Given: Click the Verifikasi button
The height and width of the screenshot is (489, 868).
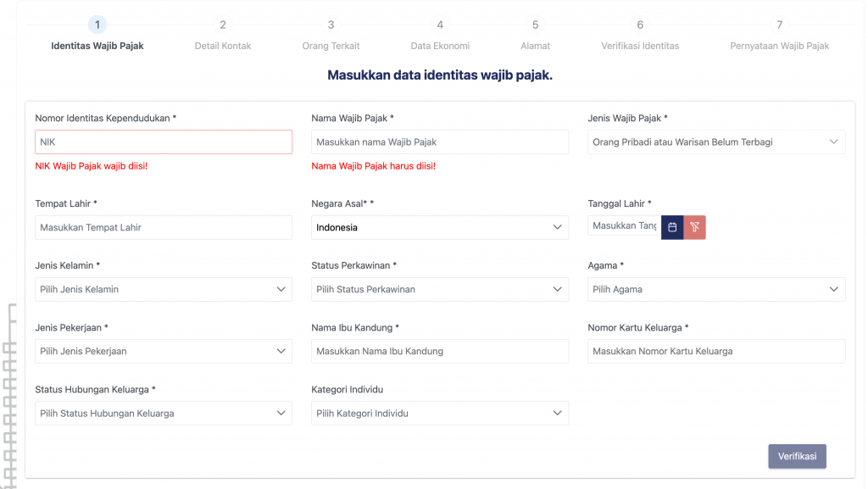Looking at the screenshot, I should pyautogui.click(x=797, y=456).
